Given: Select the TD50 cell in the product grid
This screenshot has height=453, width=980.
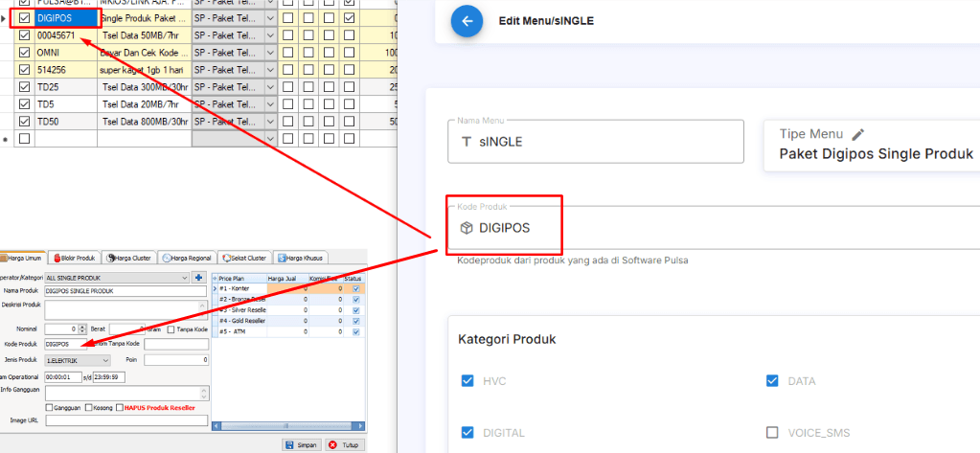Looking at the screenshot, I should tap(66, 122).
